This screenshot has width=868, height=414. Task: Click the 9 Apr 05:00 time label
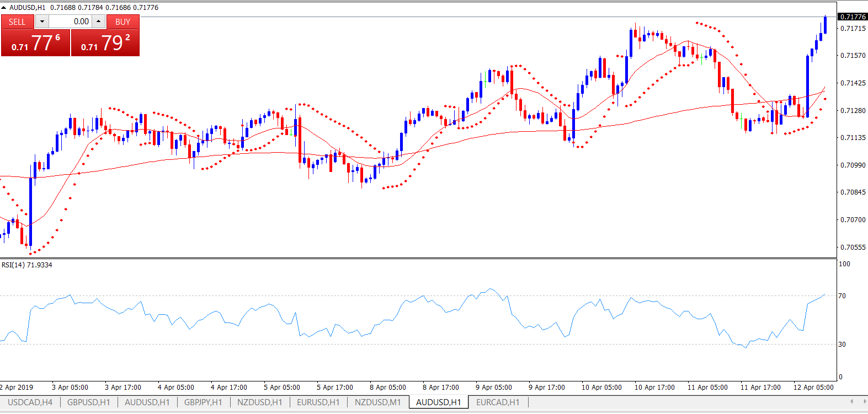tap(494, 388)
